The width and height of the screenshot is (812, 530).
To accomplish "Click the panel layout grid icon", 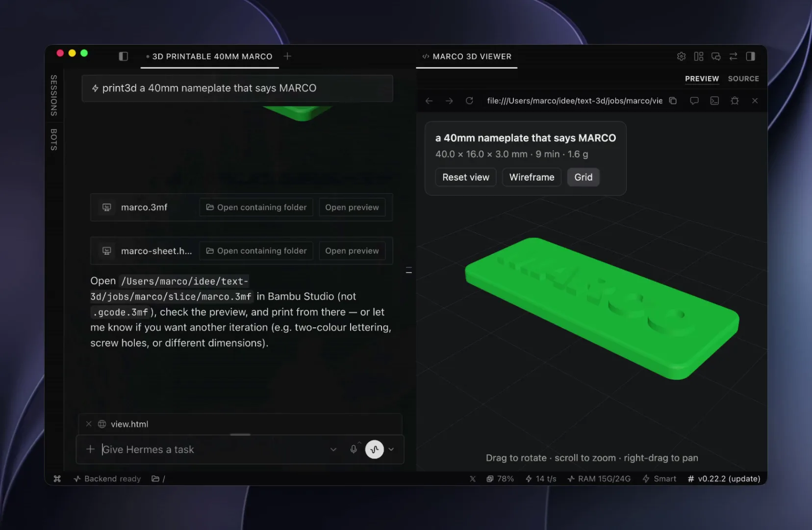I will pyautogui.click(x=699, y=56).
